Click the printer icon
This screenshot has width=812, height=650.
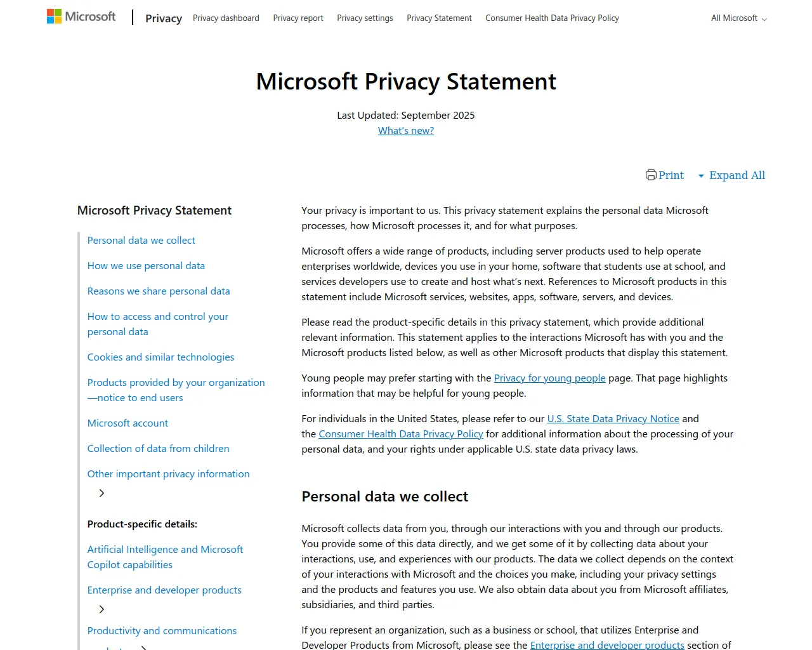651,175
